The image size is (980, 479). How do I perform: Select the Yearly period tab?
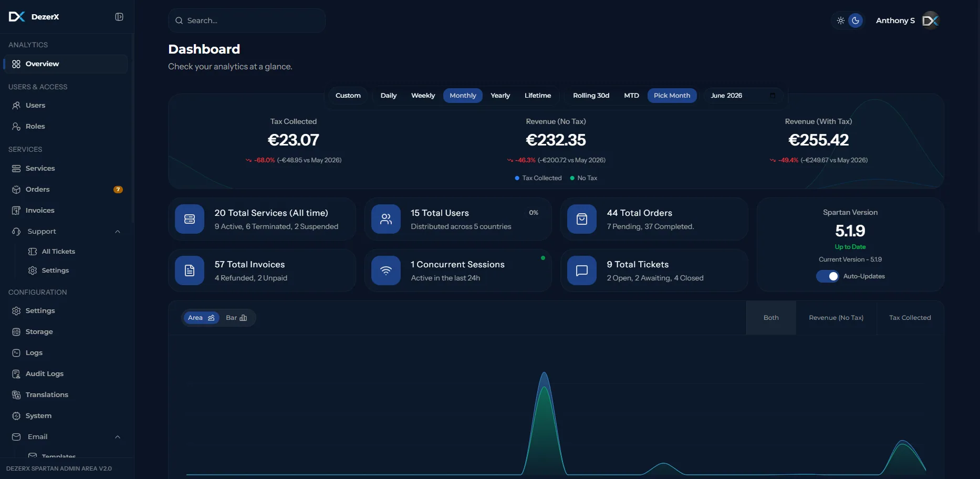501,96
